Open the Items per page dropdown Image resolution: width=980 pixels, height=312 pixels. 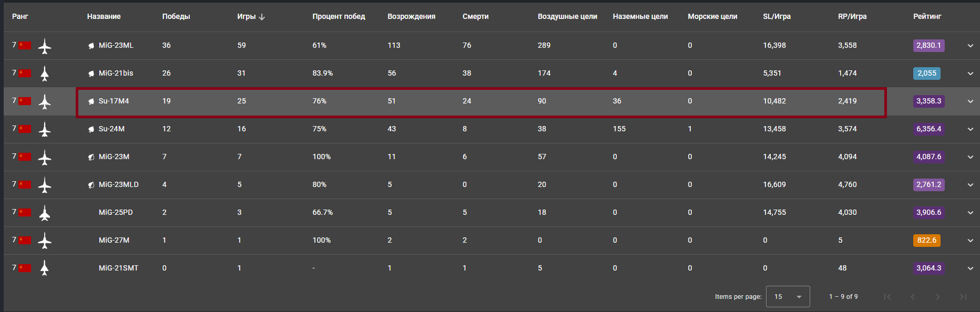pos(788,297)
